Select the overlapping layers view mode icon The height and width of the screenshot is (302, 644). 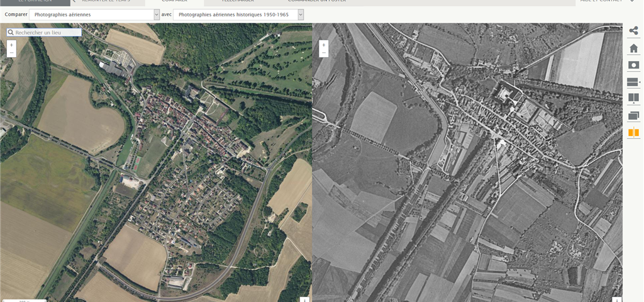633,116
